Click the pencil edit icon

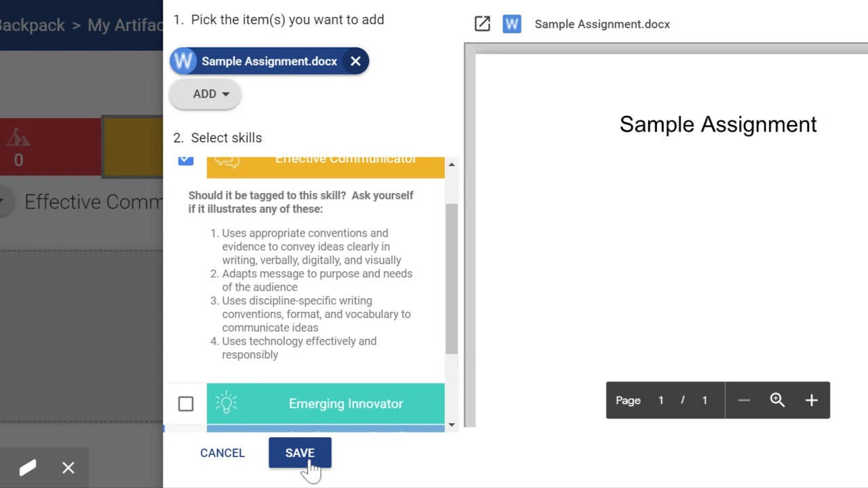click(x=28, y=468)
